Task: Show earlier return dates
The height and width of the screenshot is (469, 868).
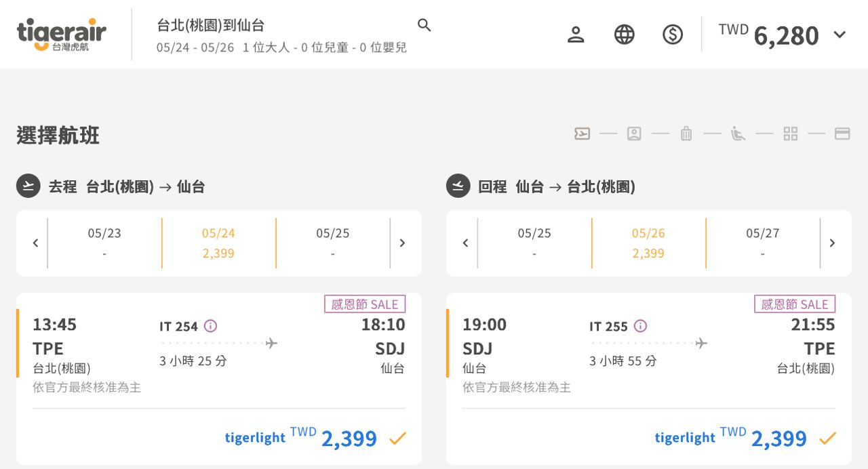Action: point(465,243)
